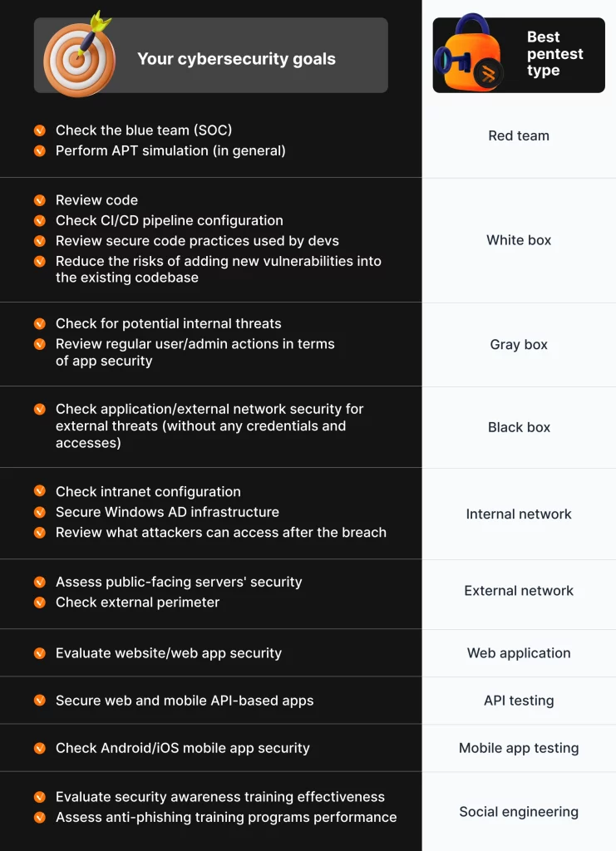Click the orange check icon beside Review code
The height and width of the screenshot is (851, 616).
(40, 200)
